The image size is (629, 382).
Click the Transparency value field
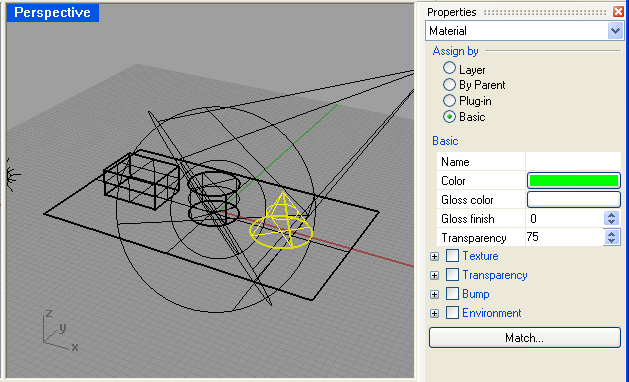click(564, 238)
